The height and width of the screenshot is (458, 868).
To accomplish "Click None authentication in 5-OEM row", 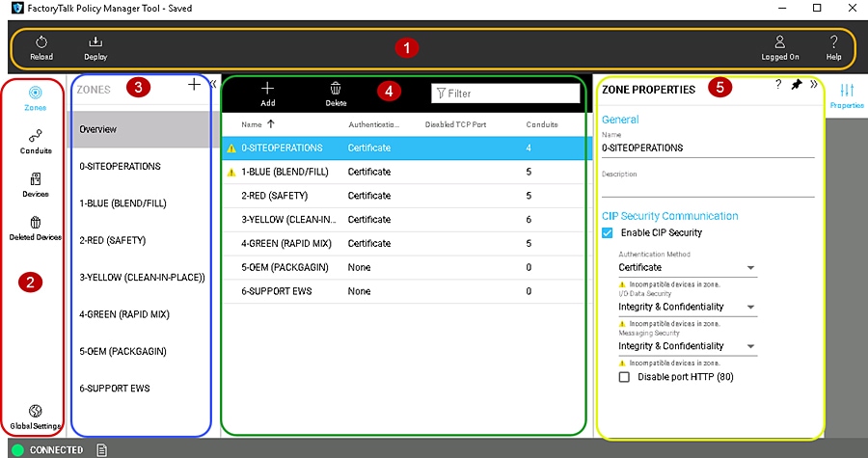I will pyautogui.click(x=360, y=268).
